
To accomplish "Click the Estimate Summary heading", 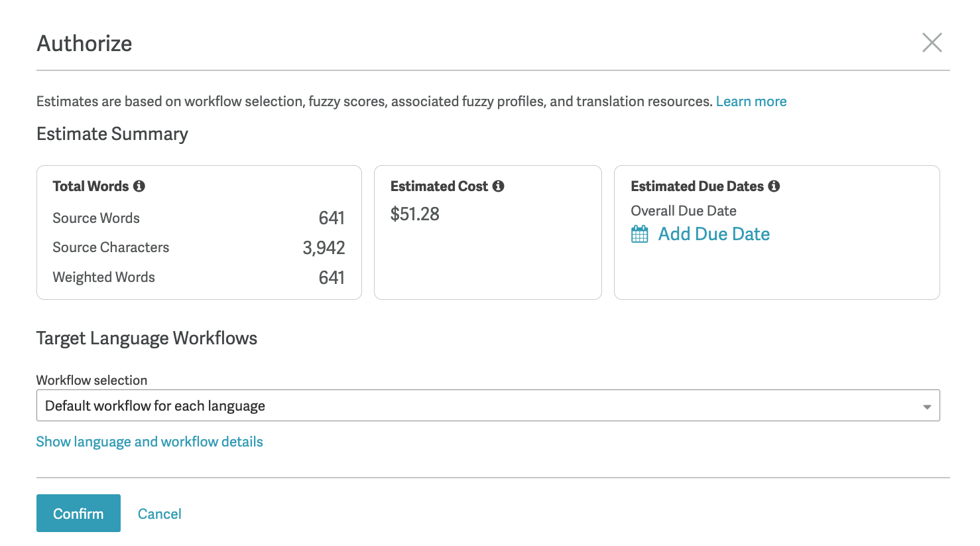I will [x=112, y=134].
